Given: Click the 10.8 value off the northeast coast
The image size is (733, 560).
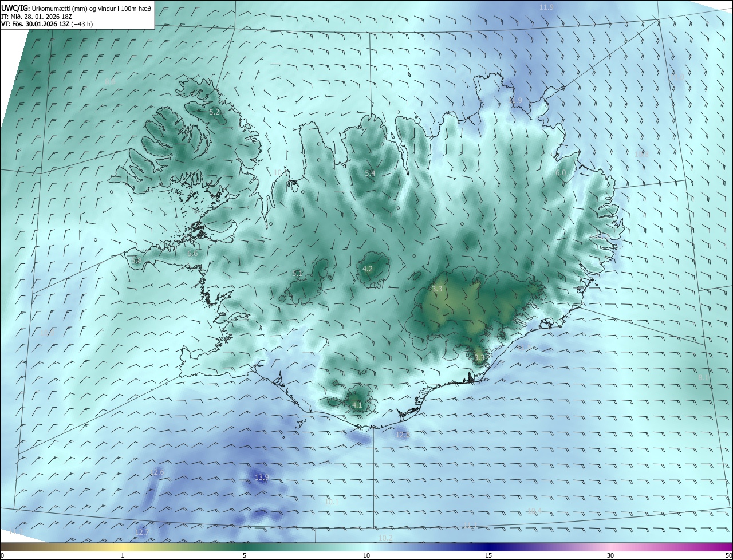Looking at the screenshot, I should 641,154.
